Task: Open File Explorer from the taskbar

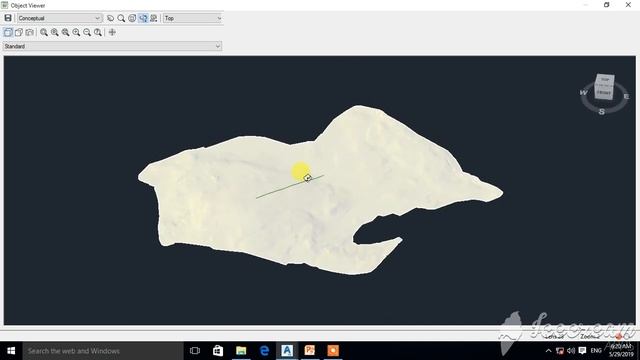Action: click(x=241, y=351)
